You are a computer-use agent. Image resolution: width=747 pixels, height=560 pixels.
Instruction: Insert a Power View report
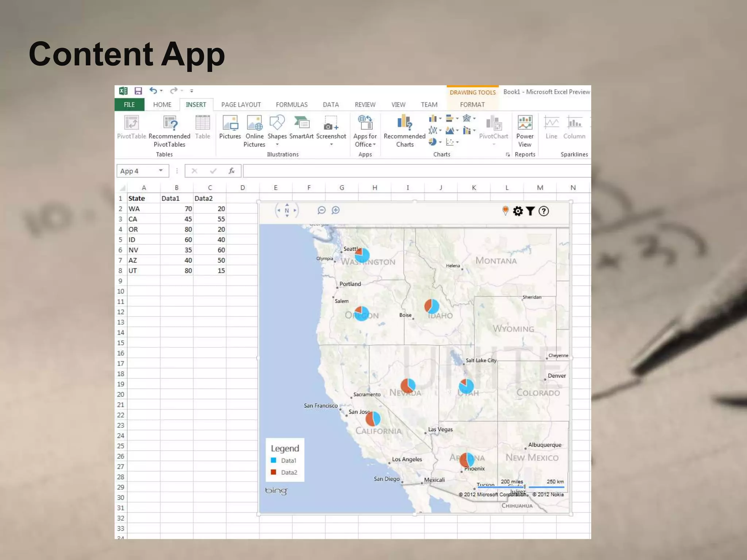[x=525, y=131]
